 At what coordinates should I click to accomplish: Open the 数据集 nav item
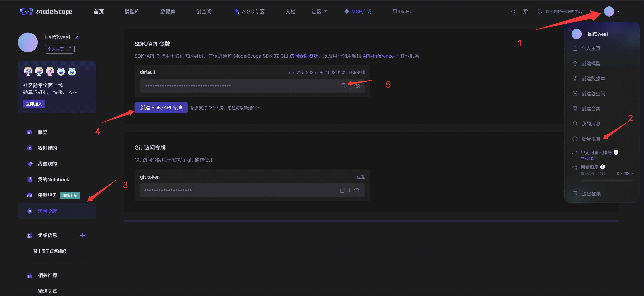[168, 11]
